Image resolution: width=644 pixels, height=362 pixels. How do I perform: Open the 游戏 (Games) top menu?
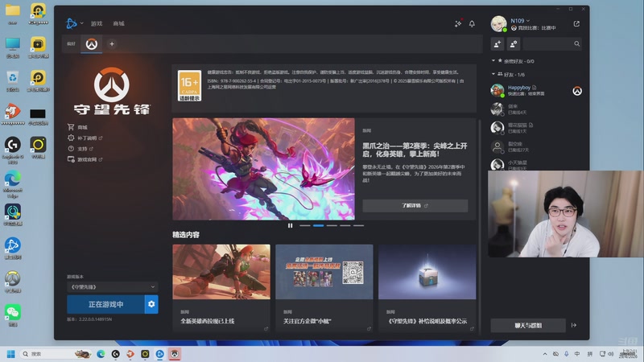[97, 23]
